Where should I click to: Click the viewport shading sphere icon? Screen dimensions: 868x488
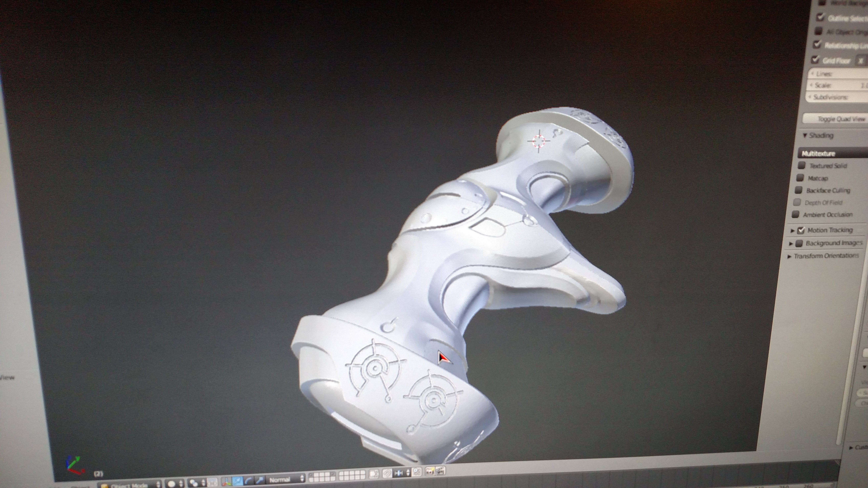[171, 484]
